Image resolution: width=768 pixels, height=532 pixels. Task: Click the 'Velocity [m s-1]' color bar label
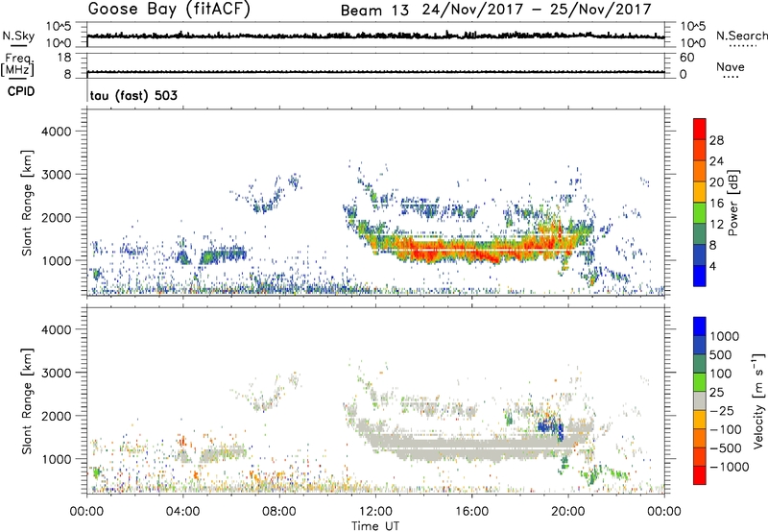click(758, 400)
